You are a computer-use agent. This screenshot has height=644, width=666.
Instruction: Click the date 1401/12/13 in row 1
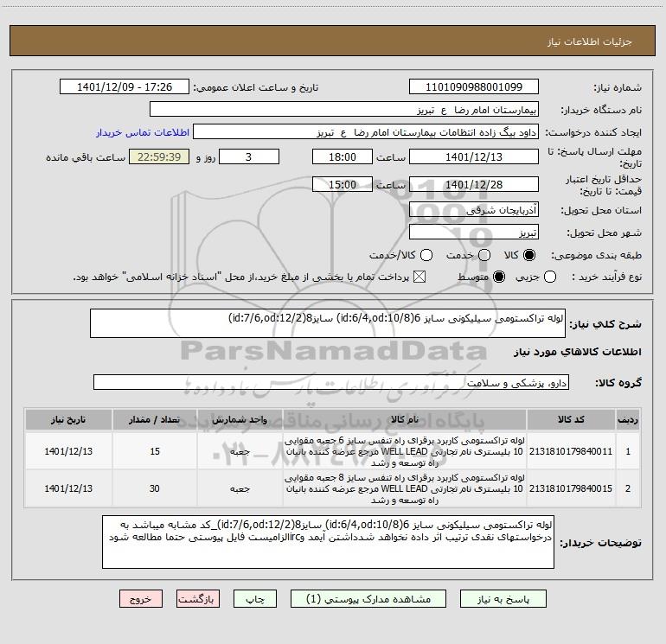68,451
